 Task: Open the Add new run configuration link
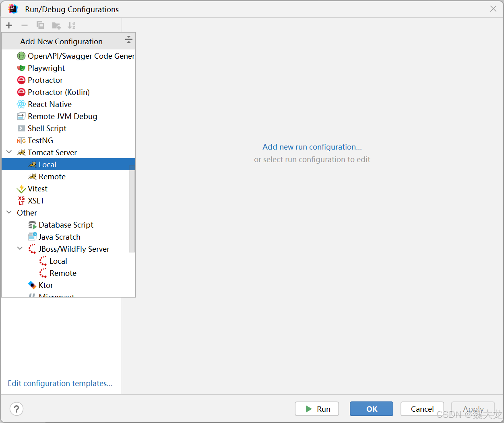pos(312,147)
